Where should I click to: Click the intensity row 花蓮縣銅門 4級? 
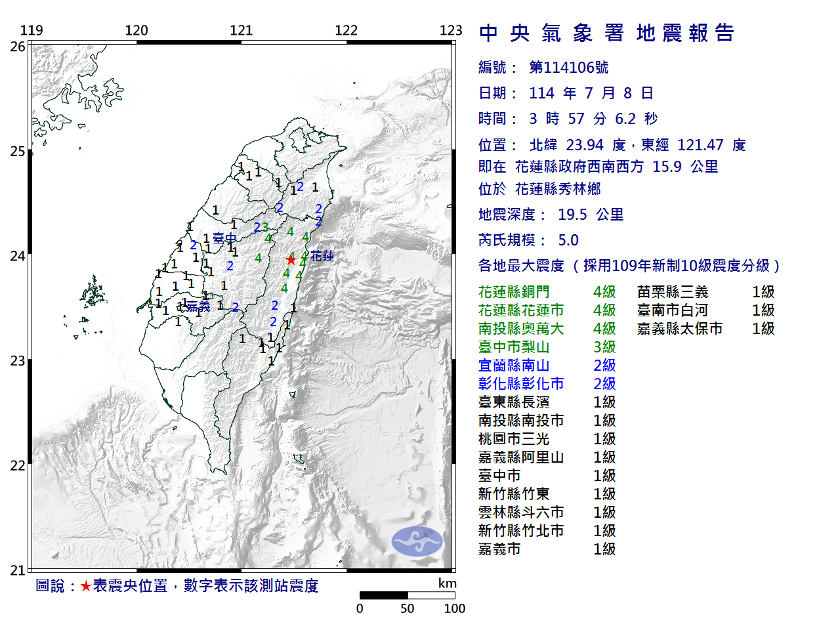(547, 292)
